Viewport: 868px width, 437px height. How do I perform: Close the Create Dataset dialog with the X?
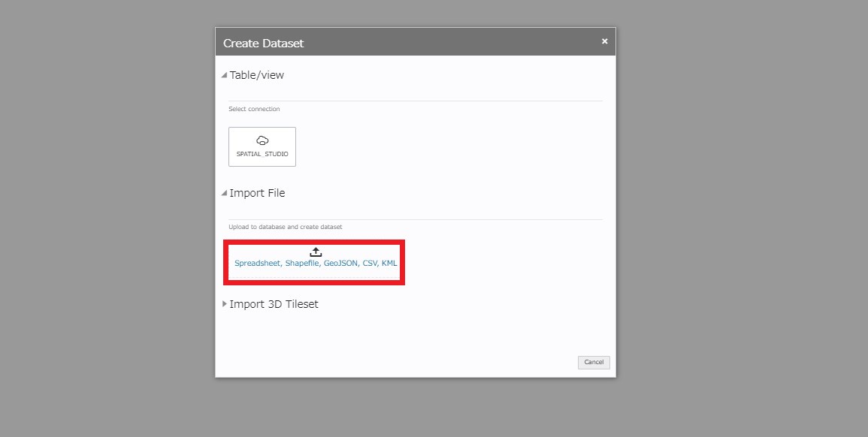tap(604, 41)
